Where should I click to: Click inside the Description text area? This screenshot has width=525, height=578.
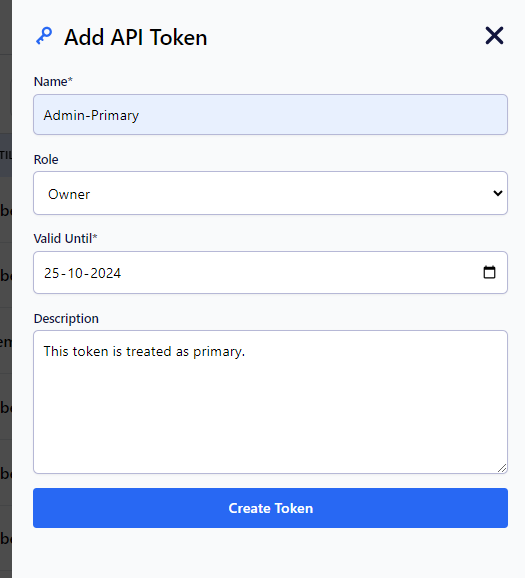click(270, 402)
